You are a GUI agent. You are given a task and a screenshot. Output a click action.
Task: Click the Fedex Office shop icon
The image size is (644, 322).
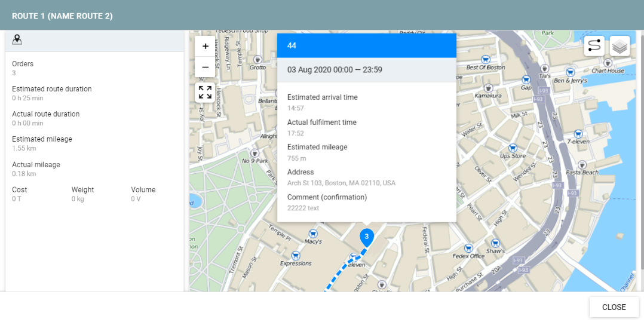point(469,247)
